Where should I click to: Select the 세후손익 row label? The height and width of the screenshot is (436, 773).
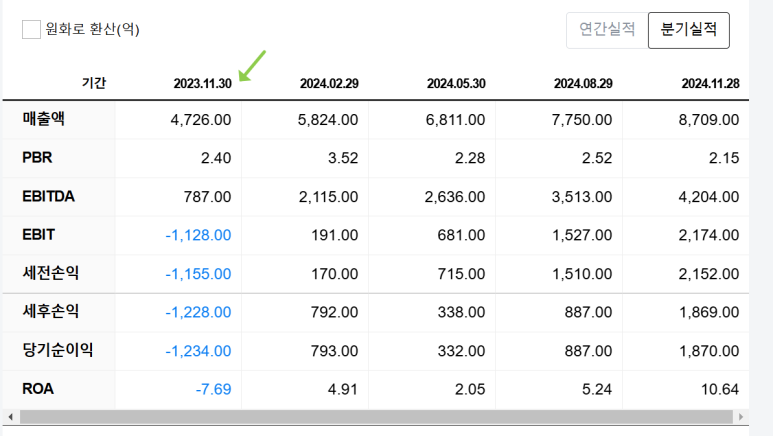(50, 311)
